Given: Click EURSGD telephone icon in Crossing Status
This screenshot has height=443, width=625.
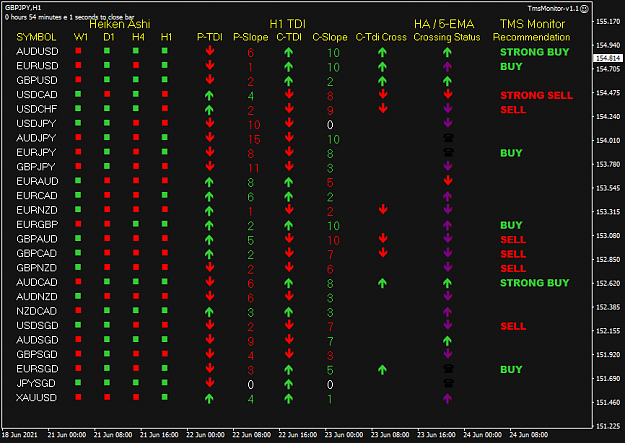Looking at the screenshot, I should [x=448, y=369].
